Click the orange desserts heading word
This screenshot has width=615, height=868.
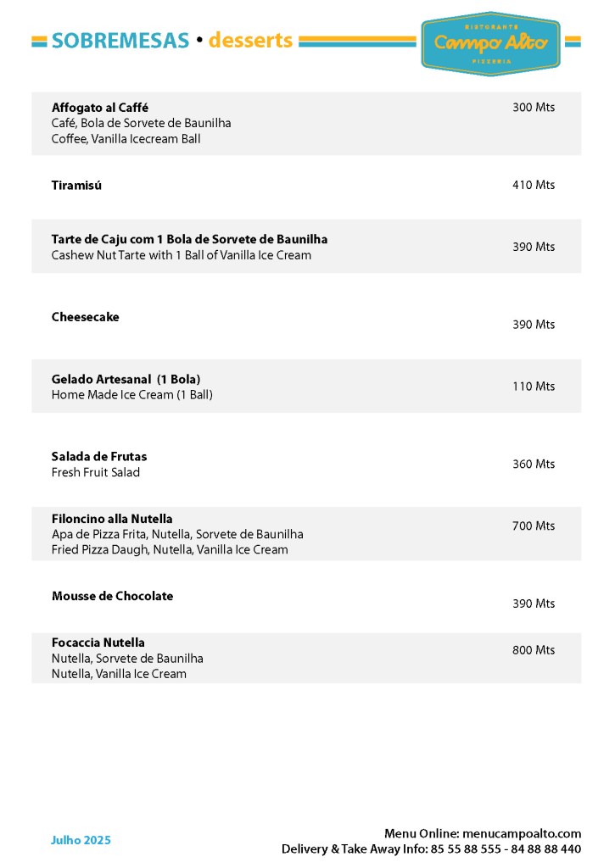point(250,40)
